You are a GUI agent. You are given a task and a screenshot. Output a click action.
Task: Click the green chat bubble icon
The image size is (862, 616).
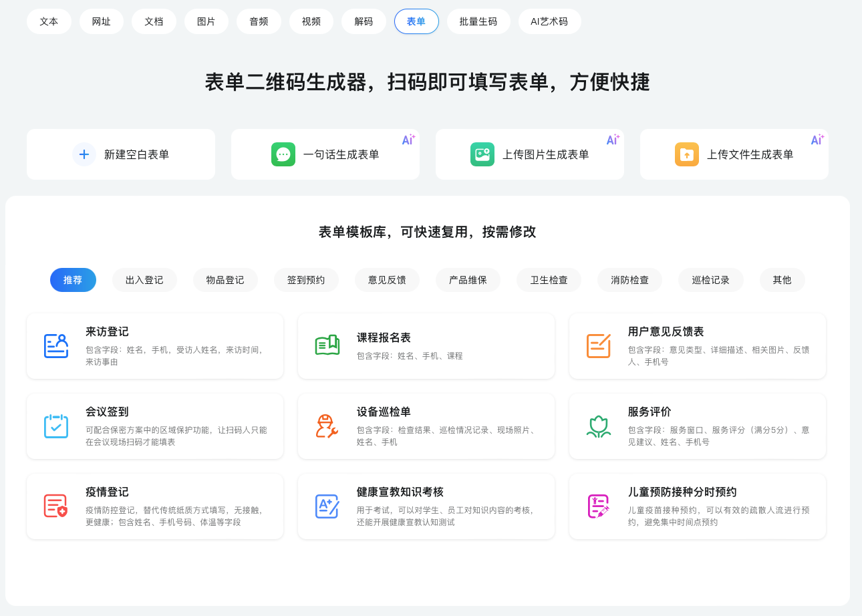(283, 154)
